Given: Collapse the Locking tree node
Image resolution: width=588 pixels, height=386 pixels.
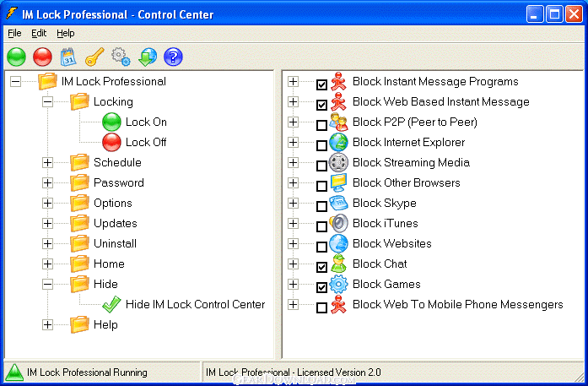Looking at the screenshot, I should (x=47, y=101).
